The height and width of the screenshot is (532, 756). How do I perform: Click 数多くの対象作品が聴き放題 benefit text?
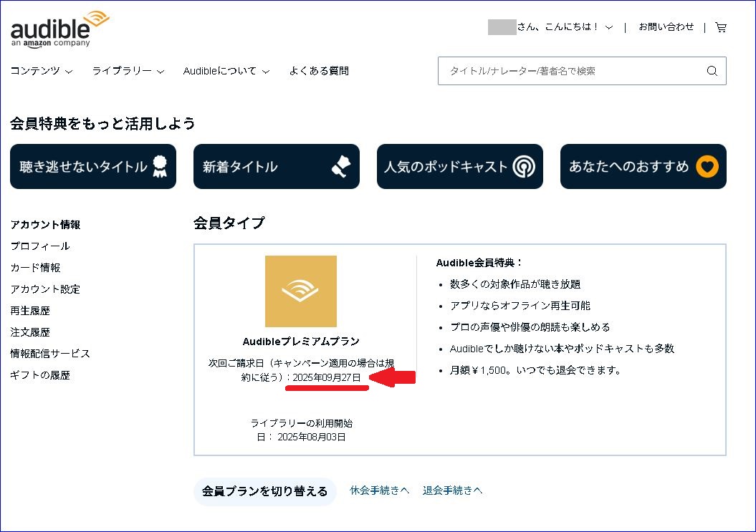[515, 284]
